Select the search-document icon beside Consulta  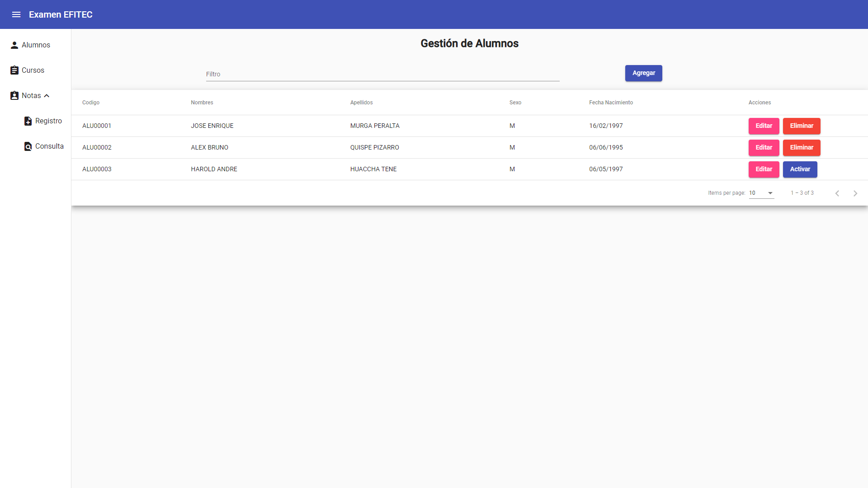(x=28, y=146)
